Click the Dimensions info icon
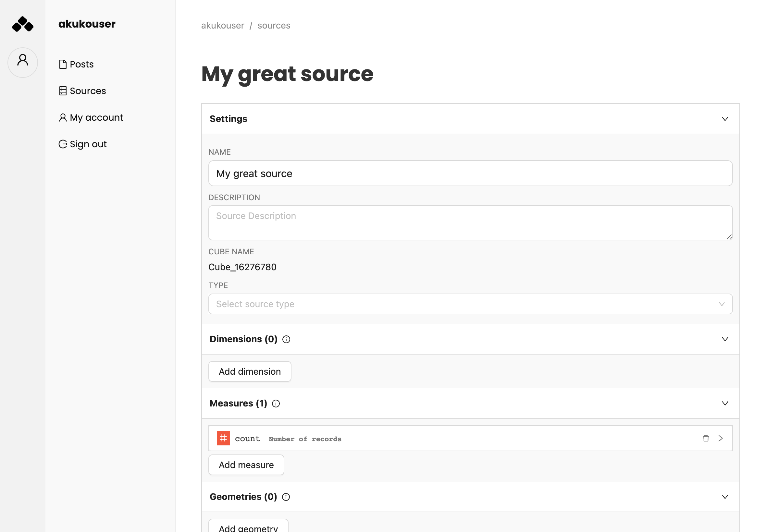Image resolution: width=766 pixels, height=532 pixels. pos(286,339)
